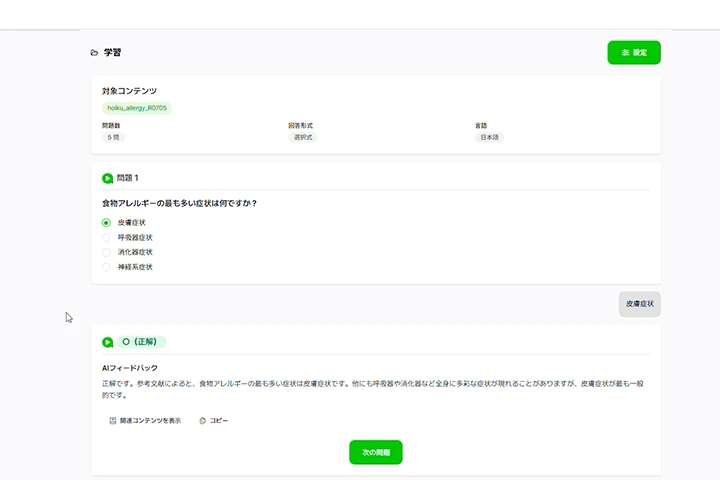Screen dimensions: 720x480
Task: Click the green icon next to 問題 1
Action: [x=107, y=178]
